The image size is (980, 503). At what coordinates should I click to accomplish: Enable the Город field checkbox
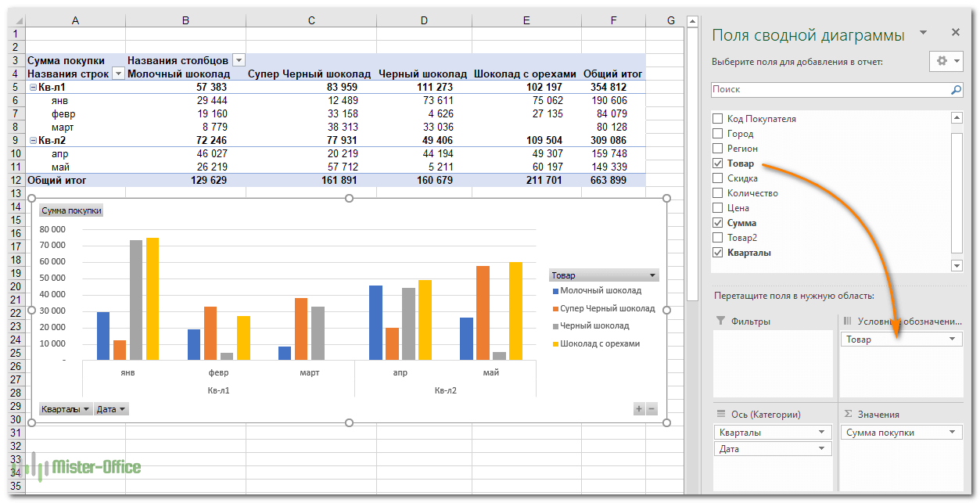point(717,134)
